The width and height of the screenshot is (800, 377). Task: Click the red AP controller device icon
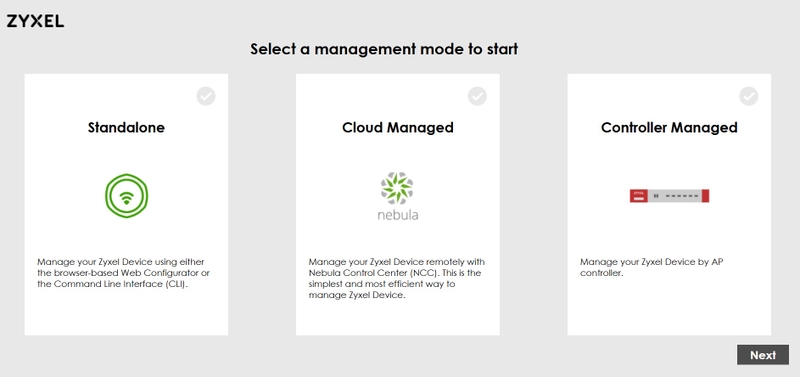coord(669,196)
